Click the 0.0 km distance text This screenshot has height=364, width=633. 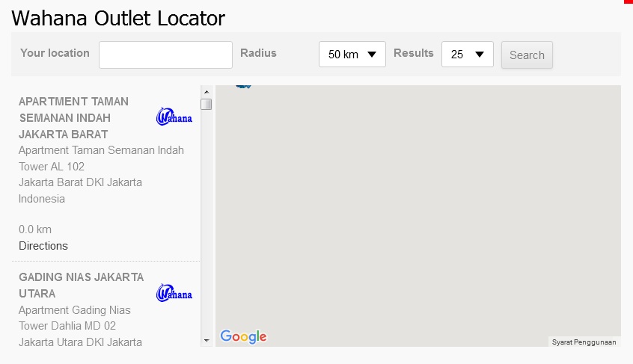tap(35, 229)
